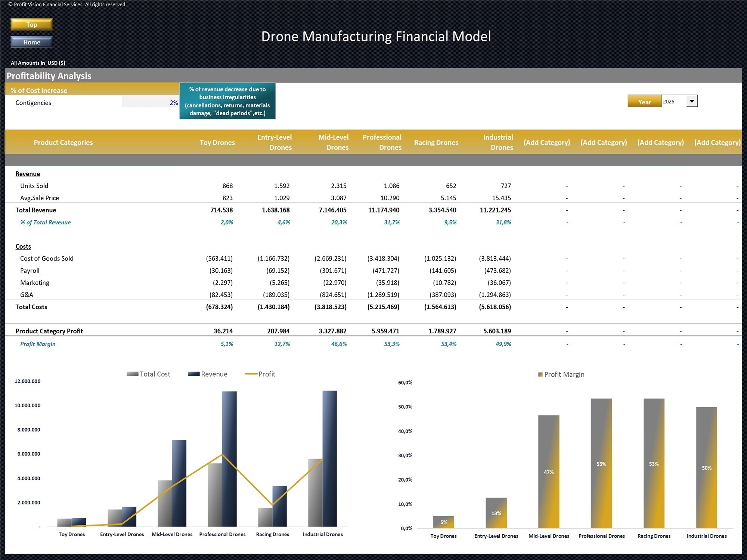Select the Units Sold row label
The image size is (747, 560).
34,186
